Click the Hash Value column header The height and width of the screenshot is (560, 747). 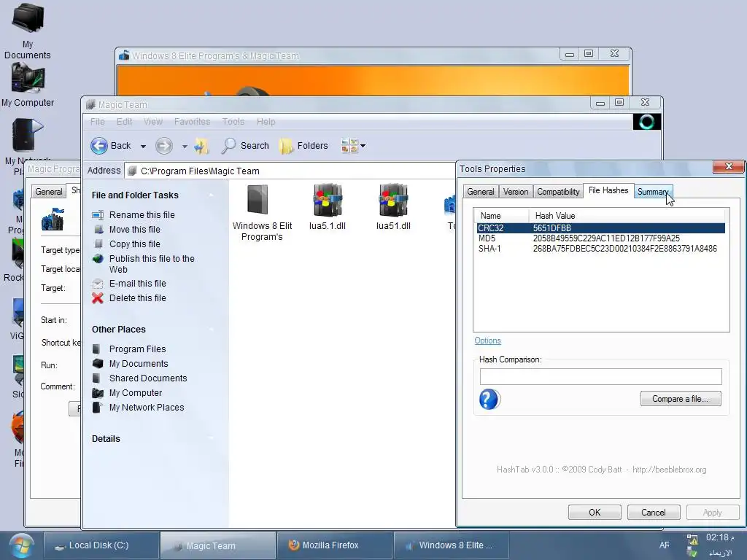pyautogui.click(x=627, y=216)
